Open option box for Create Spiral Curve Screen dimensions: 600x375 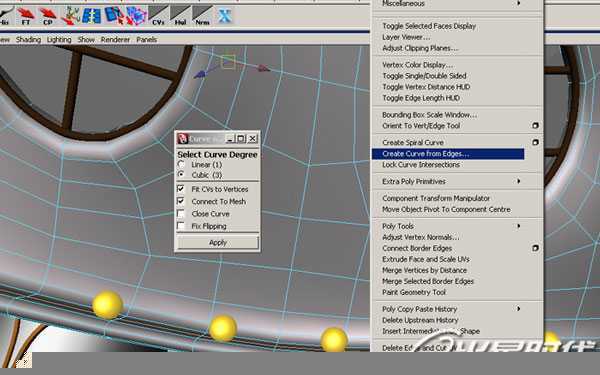click(535, 142)
